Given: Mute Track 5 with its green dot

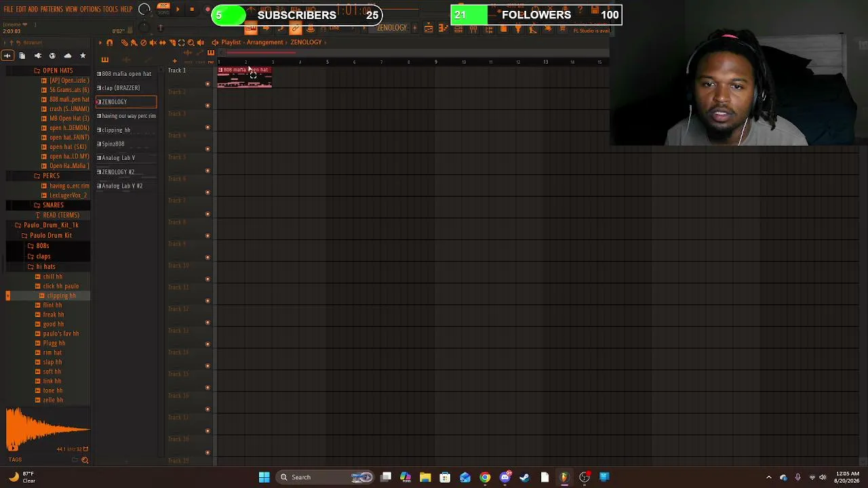Looking at the screenshot, I should (x=208, y=171).
